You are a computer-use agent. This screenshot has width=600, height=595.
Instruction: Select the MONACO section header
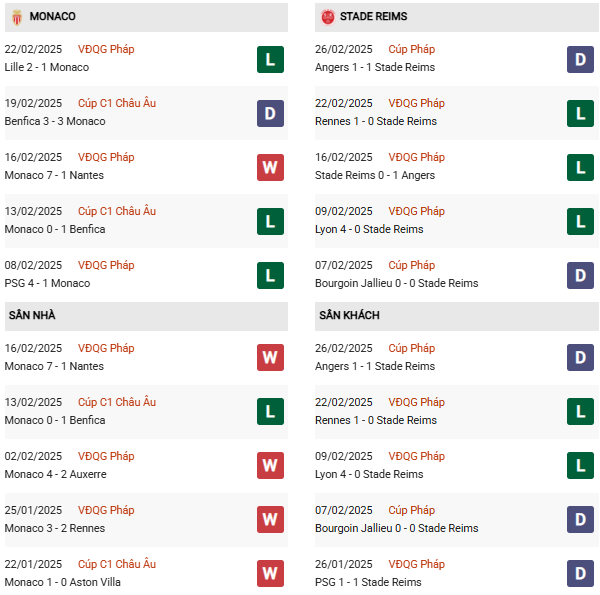coord(53,17)
